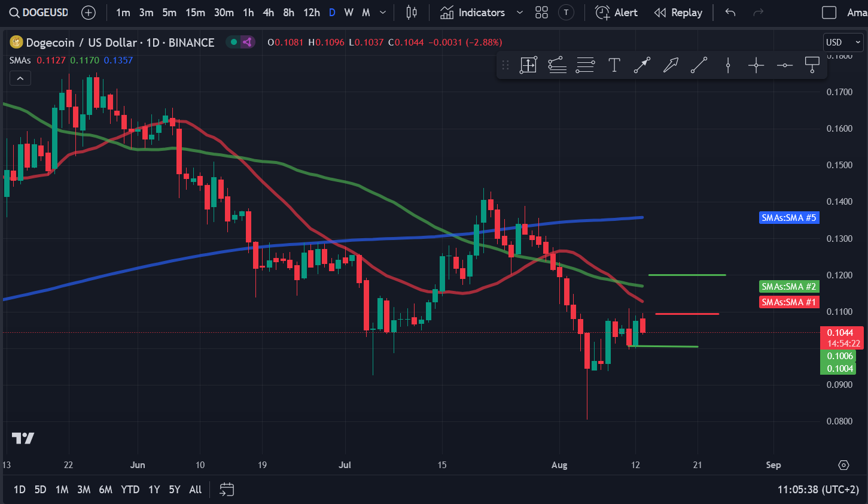Select the weekly W timeframe
The width and height of the screenshot is (868, 504).
pos(349,13)
